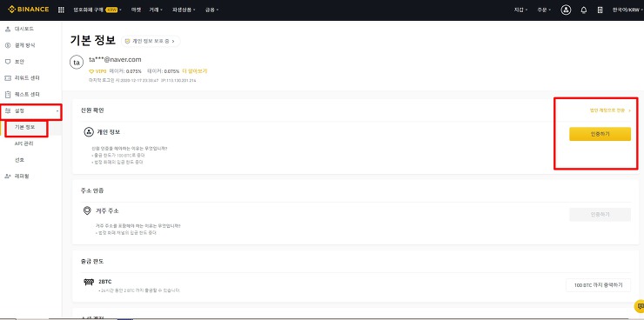Click the referral people icon in sidebar
The image size is (644, 320).
(7, 176)
